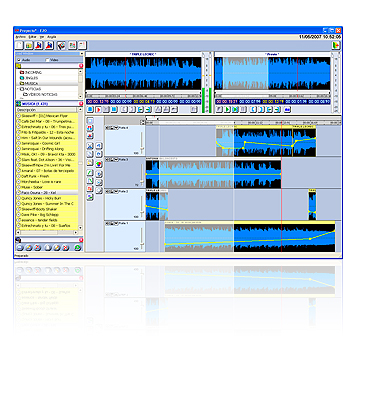375x394 pixels.
Task: Click the yellow open-folder icon in top toolbar
Action: pos(29,45)
